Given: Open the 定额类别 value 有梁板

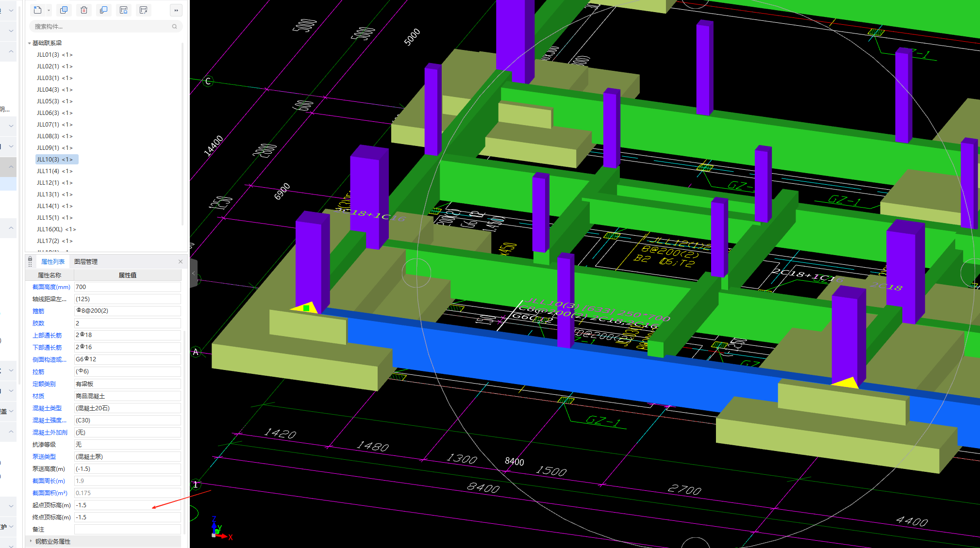Looking at the screenshot, I should [x=128, y=384].
